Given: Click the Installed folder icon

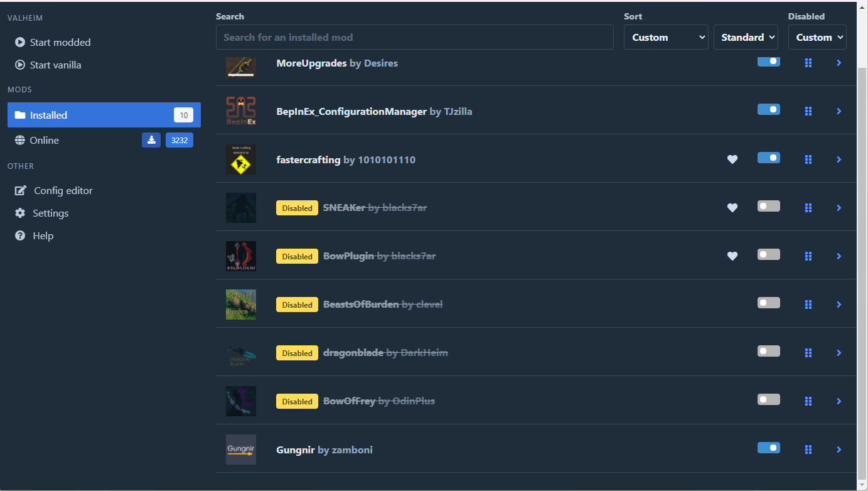Looking at the screenshot, I should [20, 116].
